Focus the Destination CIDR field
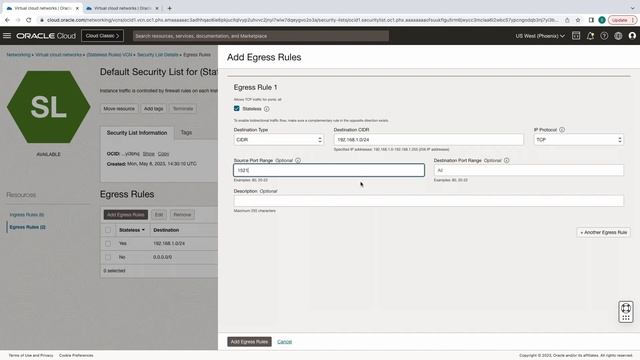The image size is (640, 360). click(428, 140)
